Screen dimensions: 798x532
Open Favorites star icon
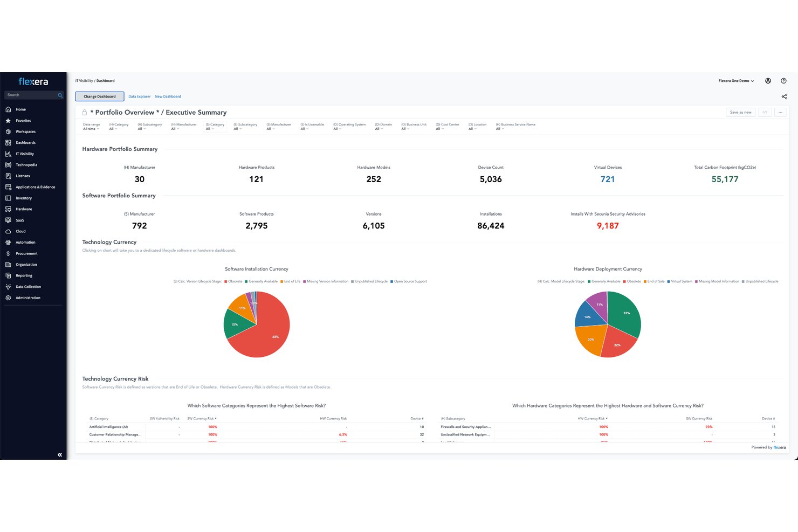8,121
